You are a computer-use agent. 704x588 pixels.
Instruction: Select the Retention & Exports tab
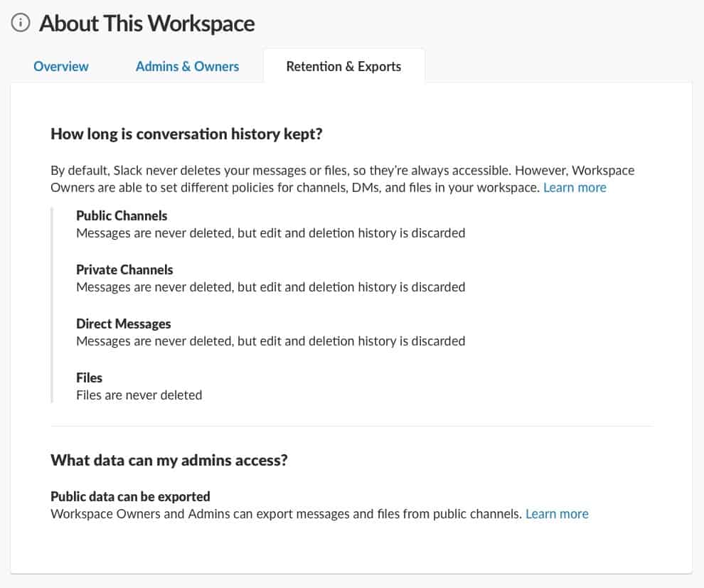[343, 66]
